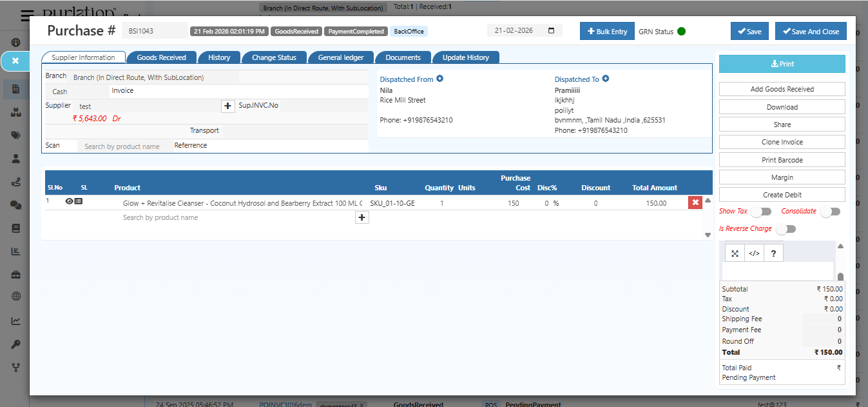Enable the Consolidate toggle
868x407 pixels.
tap(830, 211)
